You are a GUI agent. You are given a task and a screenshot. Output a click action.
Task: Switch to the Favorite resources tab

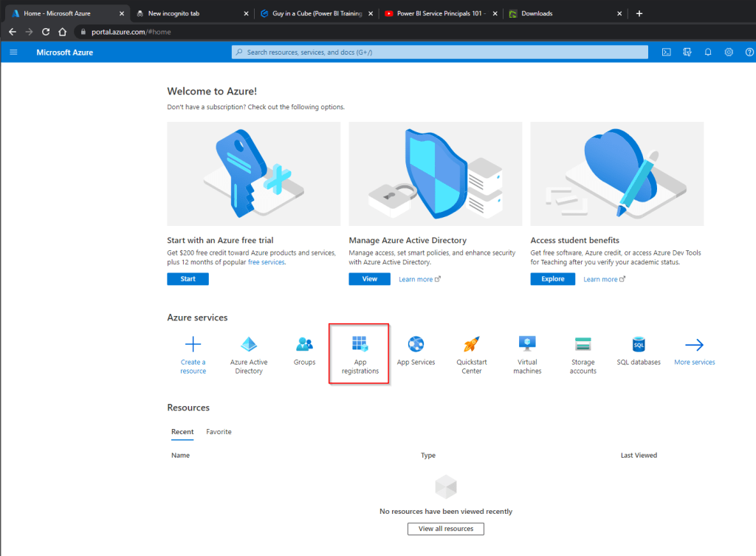[219, 432]
